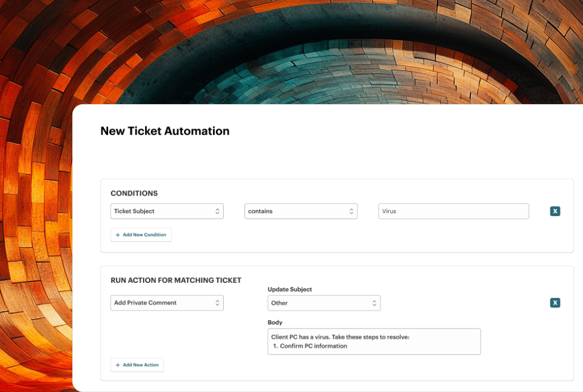
Task: Open the Add Private Comment action selector
Action: coord(167,303)
